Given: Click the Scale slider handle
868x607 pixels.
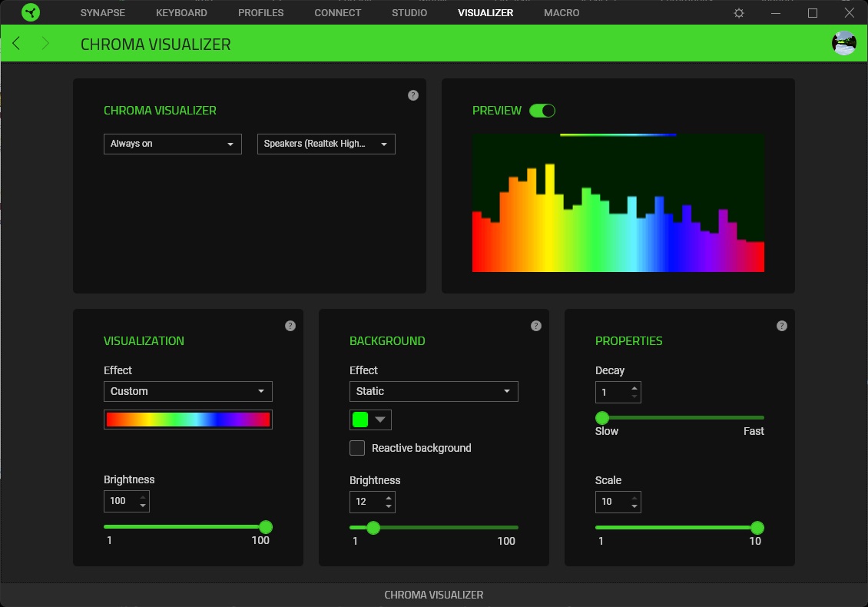Looking at the screenshot, I should coord(757,528).
